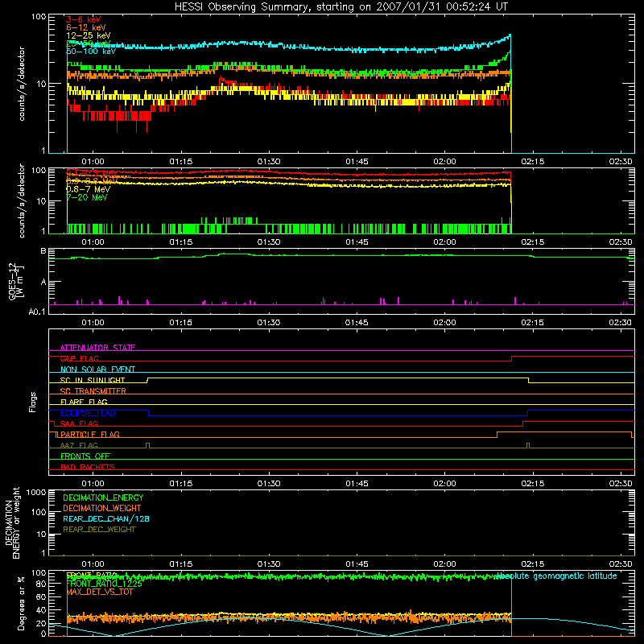This screenshot has height=644, width=644.
Task: Select the yellow 0.8-7 MeV legend label
Action: [x=89, y=189]
